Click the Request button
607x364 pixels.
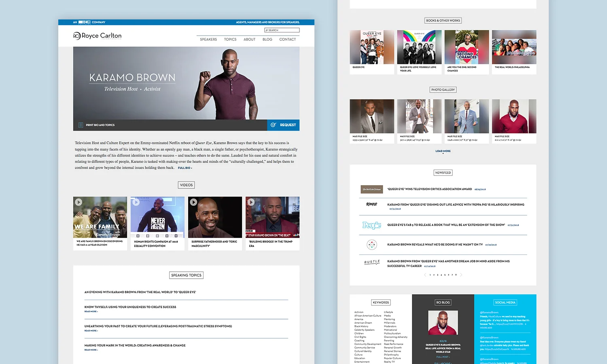[283, 125]
